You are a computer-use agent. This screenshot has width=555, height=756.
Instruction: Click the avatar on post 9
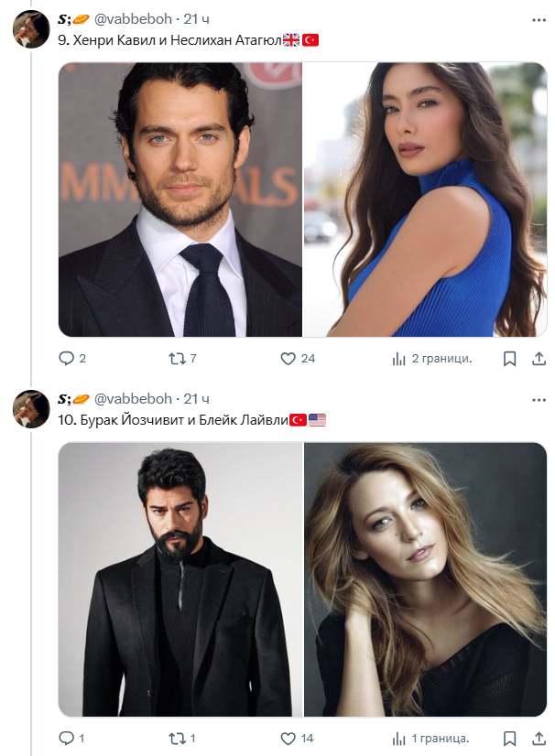[x=30, y=30]
